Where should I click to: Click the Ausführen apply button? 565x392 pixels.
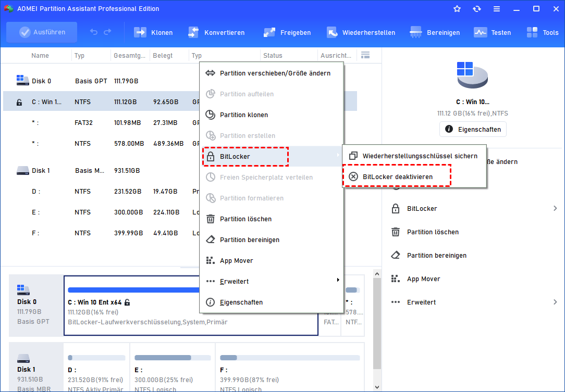[x=42, y=32]
